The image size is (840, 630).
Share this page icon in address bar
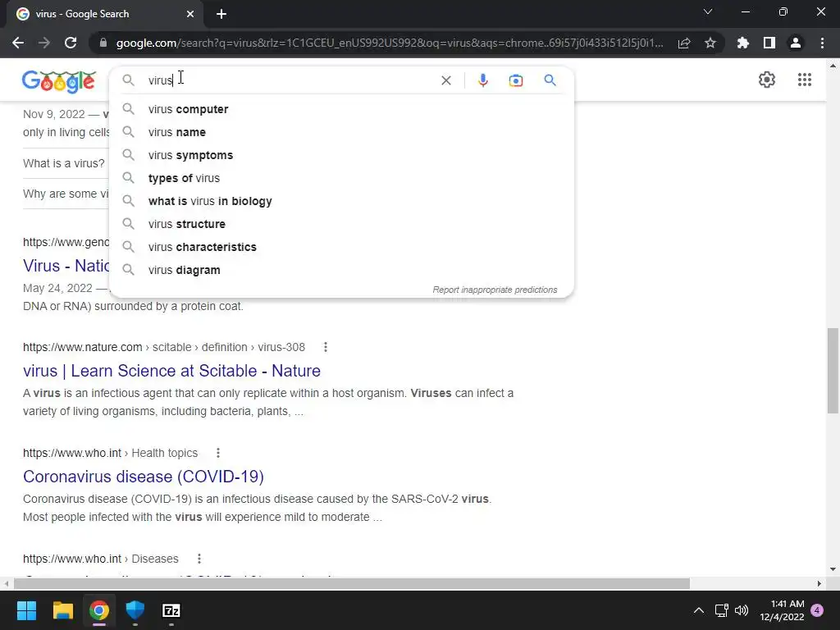pyautogui.click(x=683, y=43)
